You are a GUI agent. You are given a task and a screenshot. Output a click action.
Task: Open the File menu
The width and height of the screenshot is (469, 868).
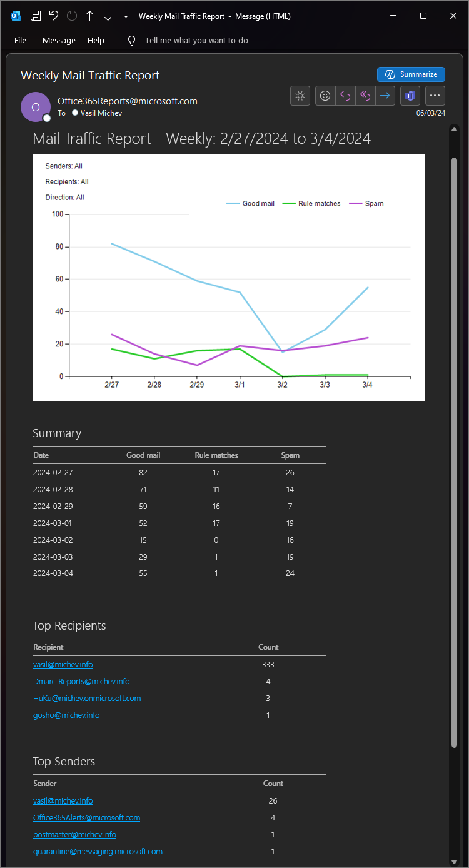20,40
